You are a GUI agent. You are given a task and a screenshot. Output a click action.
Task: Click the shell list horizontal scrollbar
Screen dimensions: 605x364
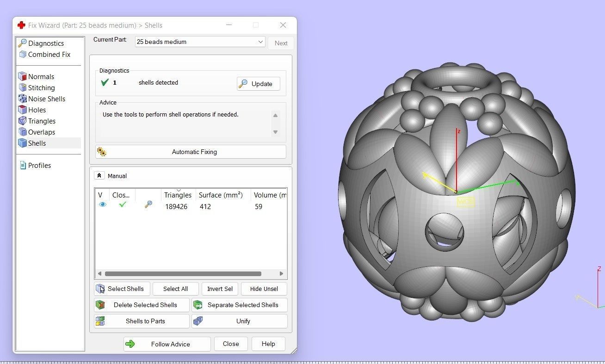183,274
